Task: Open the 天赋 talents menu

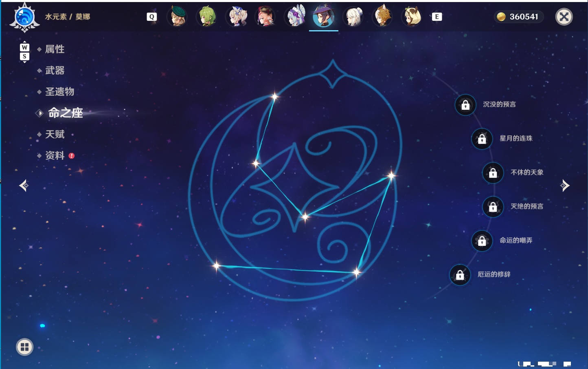Action: [55, 134]
